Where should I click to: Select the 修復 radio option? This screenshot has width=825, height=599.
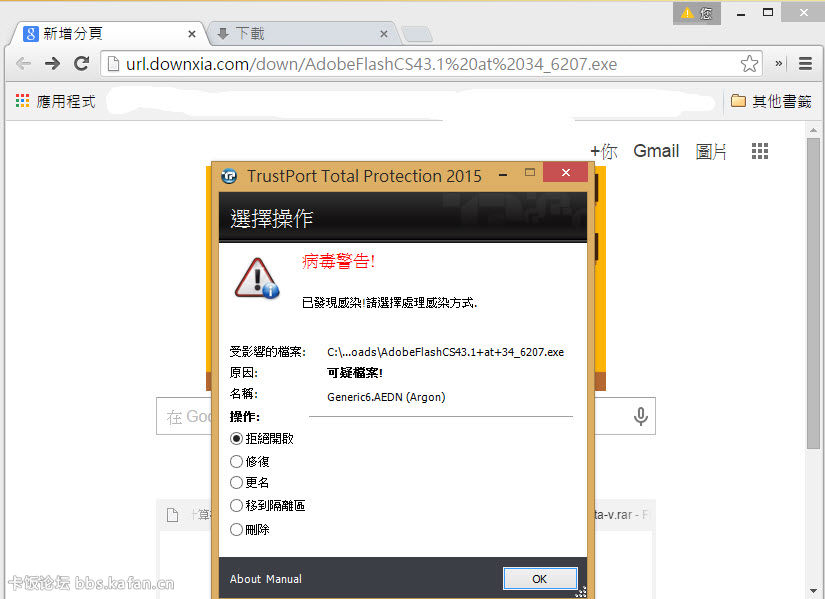coord(236,462)
